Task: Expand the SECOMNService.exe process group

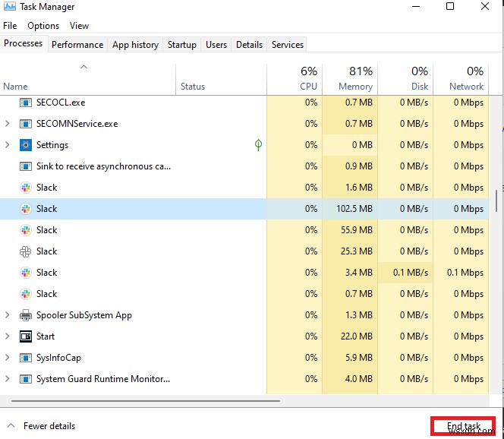Action: point(7,124)
